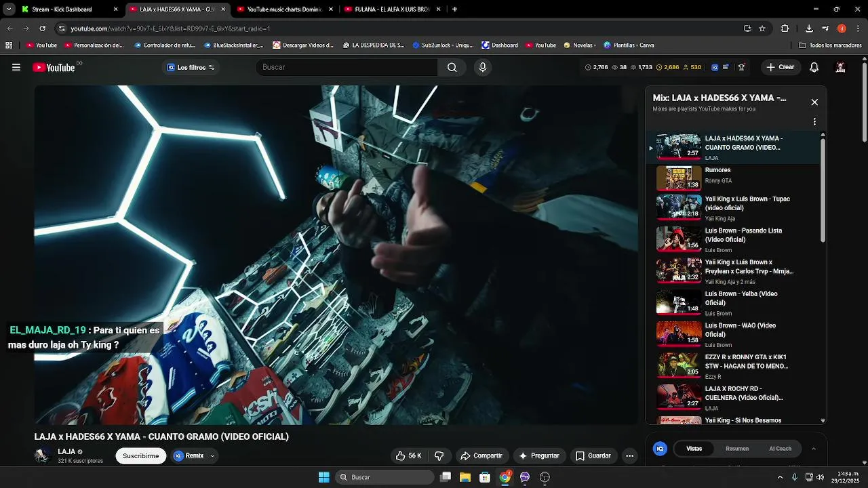Play Luis Brown - Pasando Lista thumbnail
This screenshot has height=488, width=868.
click(x=679, y=239)
